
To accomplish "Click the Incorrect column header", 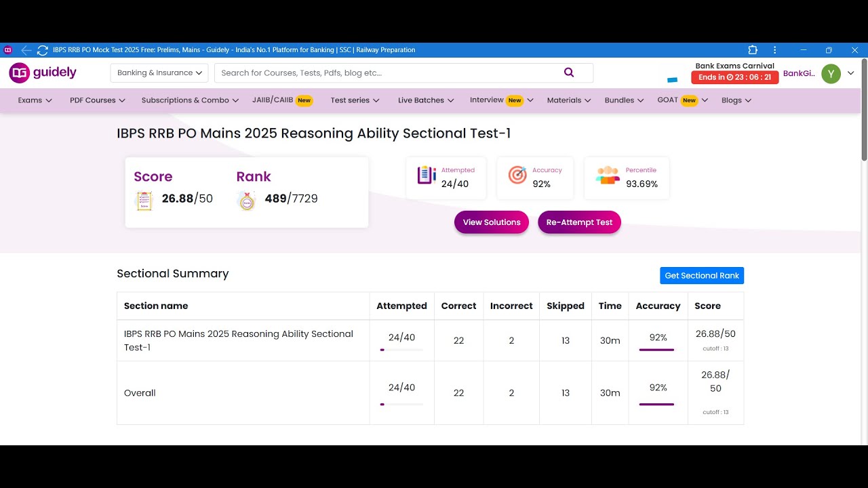I will [511, 306].
